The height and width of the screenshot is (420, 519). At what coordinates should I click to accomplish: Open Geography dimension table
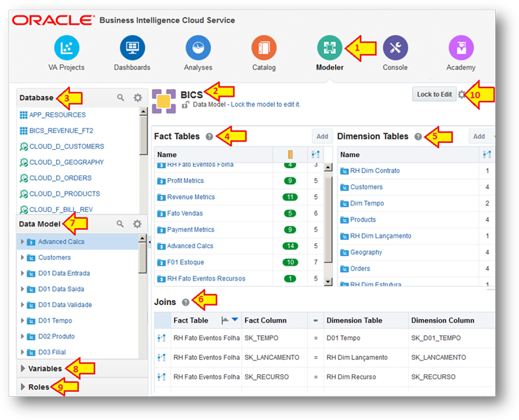[x=366, y=252]
